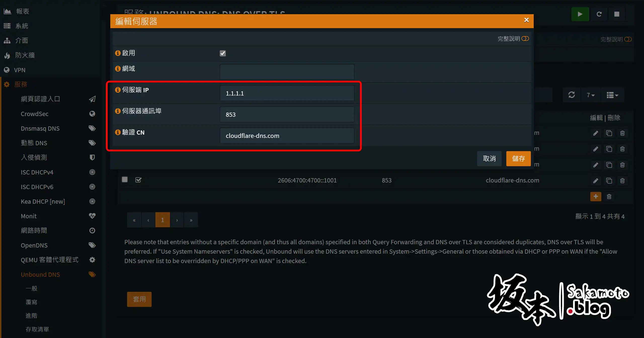The image size is (644, 338).
Task: Click inside the 網域 input field
Action: (x=287, y=72)
